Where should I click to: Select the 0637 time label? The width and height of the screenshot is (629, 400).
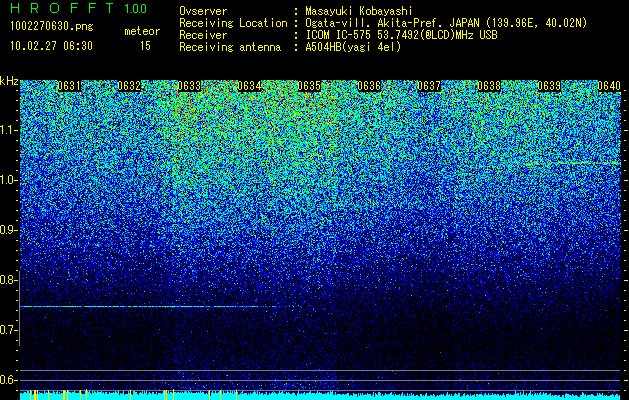(429, 86)
